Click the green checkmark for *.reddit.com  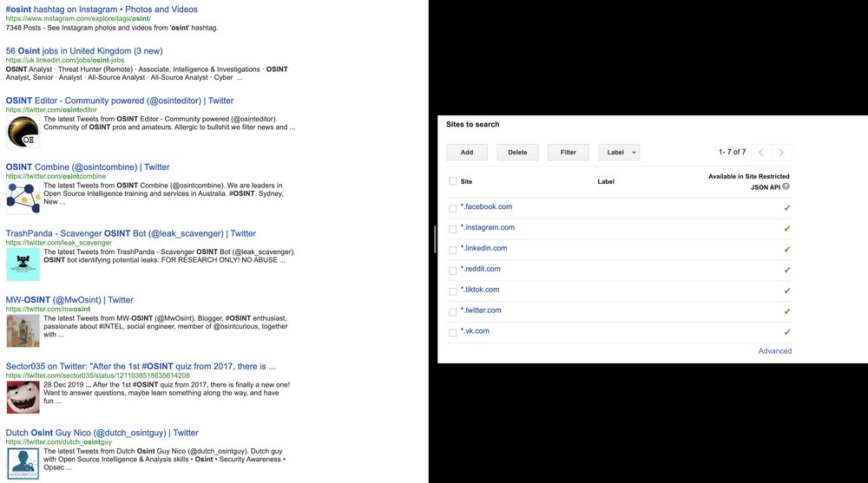point(787,270)
